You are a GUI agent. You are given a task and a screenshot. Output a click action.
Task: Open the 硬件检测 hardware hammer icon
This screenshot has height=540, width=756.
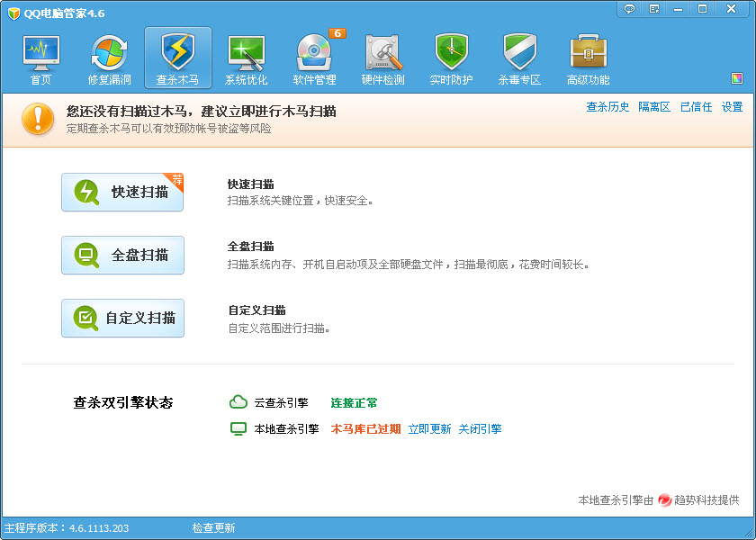382,53
